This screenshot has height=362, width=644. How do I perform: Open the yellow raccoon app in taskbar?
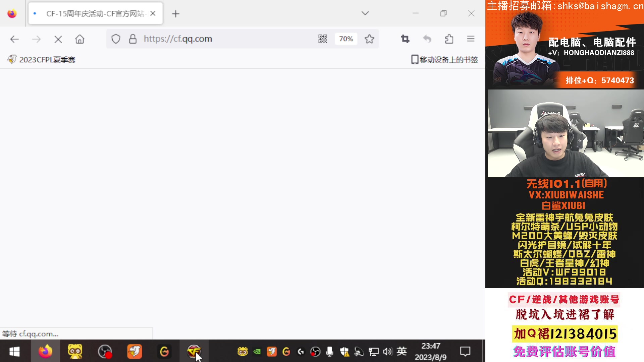click(75, 352)
